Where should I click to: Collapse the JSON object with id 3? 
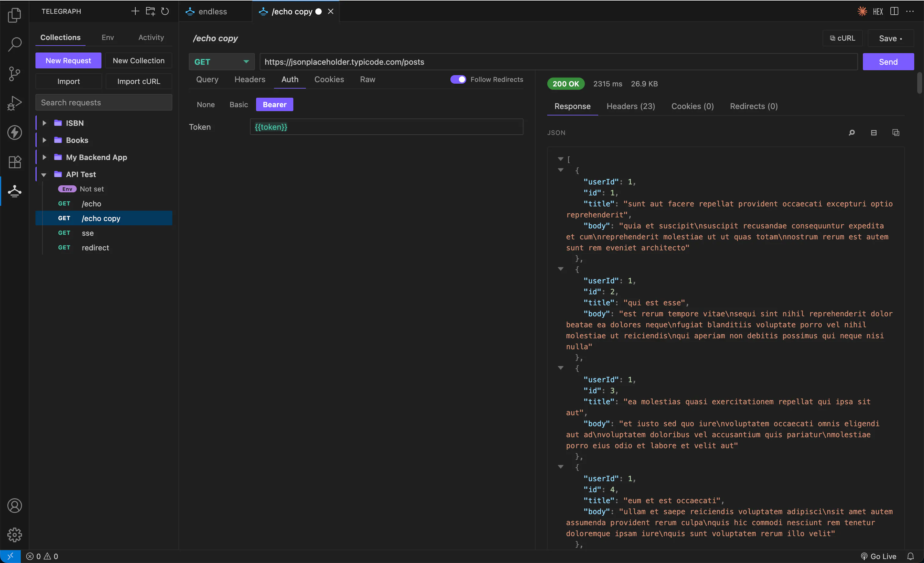[560, 368]
